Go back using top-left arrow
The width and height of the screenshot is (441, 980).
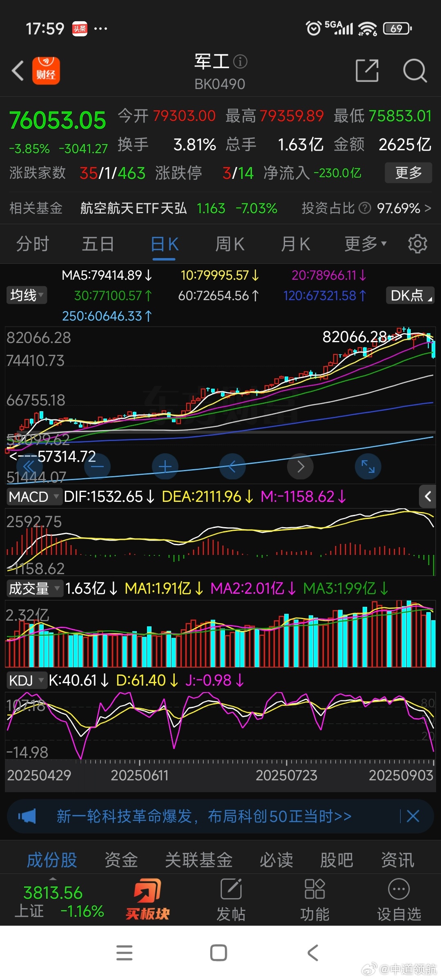click(x=18, y=71)
